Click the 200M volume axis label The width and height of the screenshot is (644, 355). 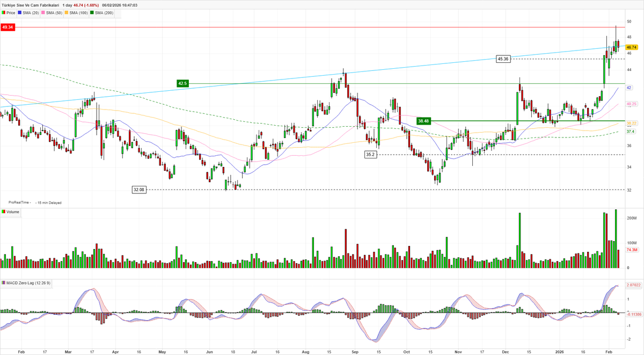coord(631,219)
